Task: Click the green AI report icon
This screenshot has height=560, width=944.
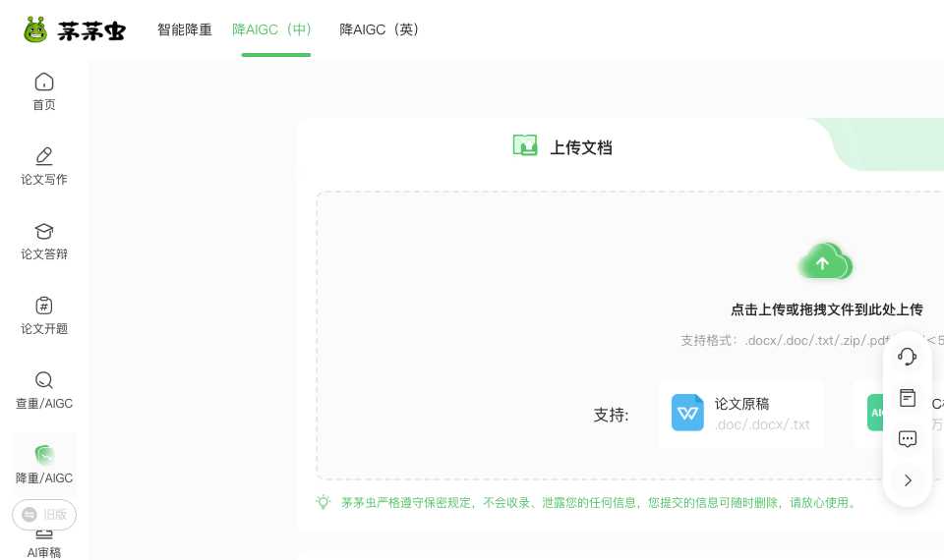Action: tap(875, 413)
